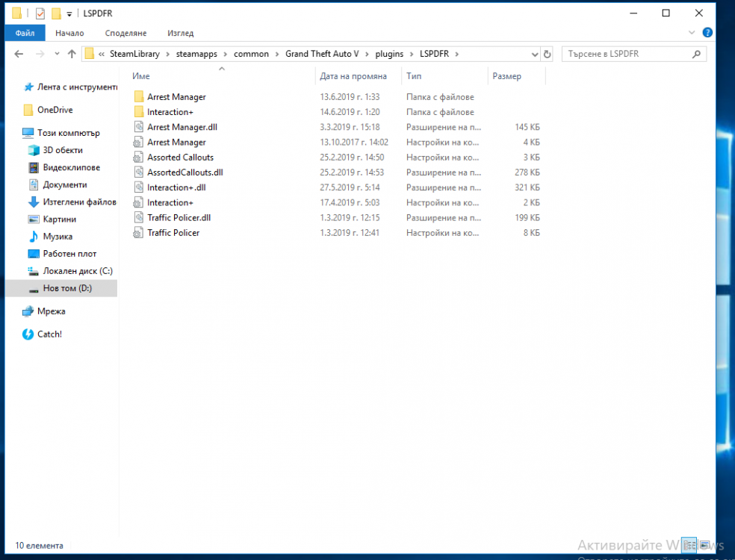Open the Изглед ribbon tab
The width and height of the screenshot is (735, 560).
point(181,34)
